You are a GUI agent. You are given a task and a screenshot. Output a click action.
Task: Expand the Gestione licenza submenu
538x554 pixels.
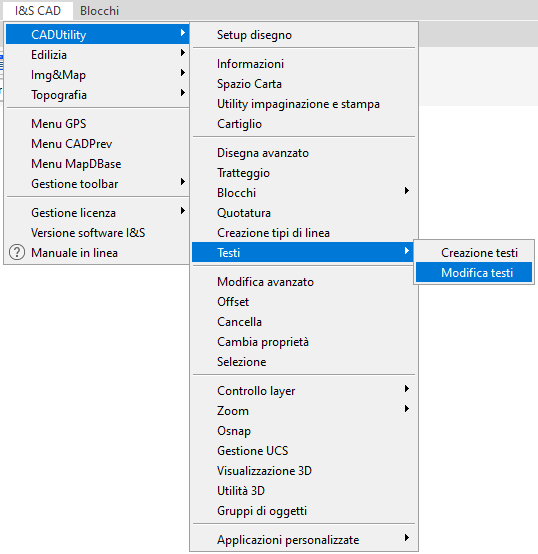(x=97, y=213)
